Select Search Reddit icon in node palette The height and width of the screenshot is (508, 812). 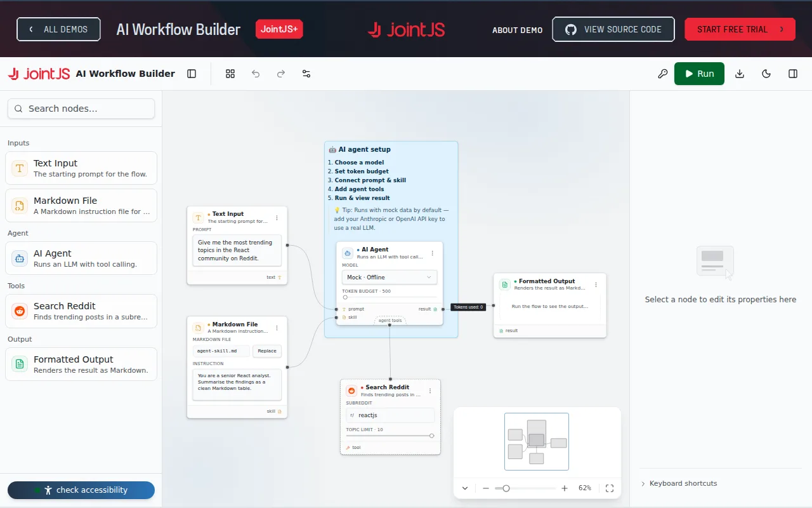pos(20,311)
